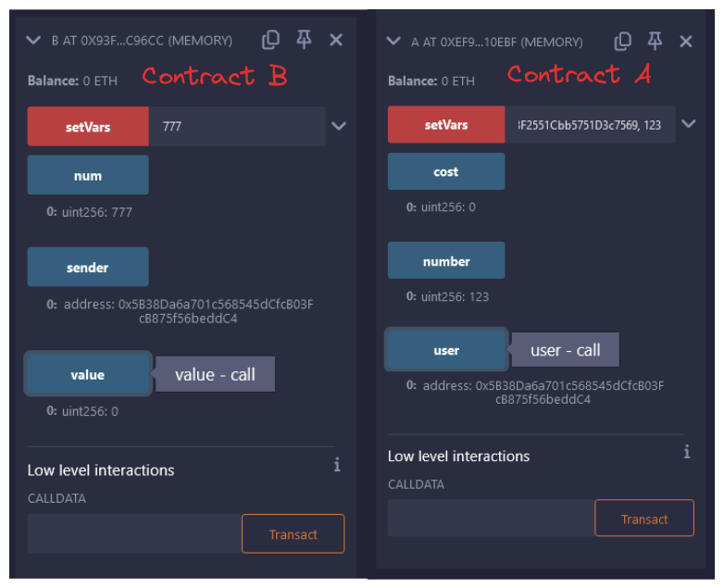Open Contract B low level interactions info icon
The width and height of the screenshot is (724, 588).
coord(337,464)
